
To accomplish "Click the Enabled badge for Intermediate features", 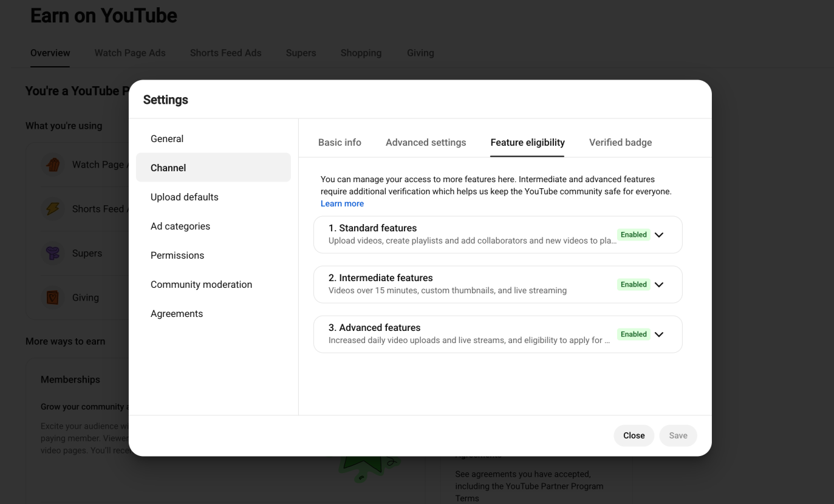I will click(634, 285).
